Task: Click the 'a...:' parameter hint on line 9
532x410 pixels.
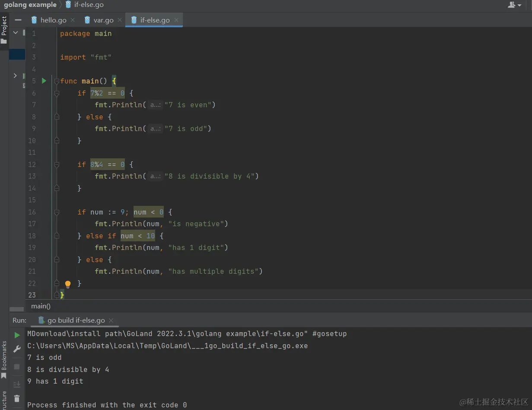Action: coord(155,128)
